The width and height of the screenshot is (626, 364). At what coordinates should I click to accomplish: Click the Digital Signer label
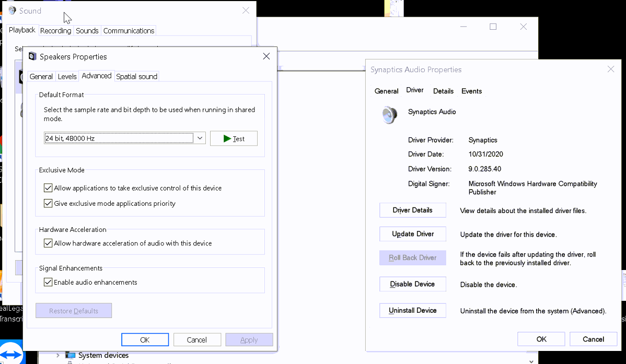[x=428, y=184]
